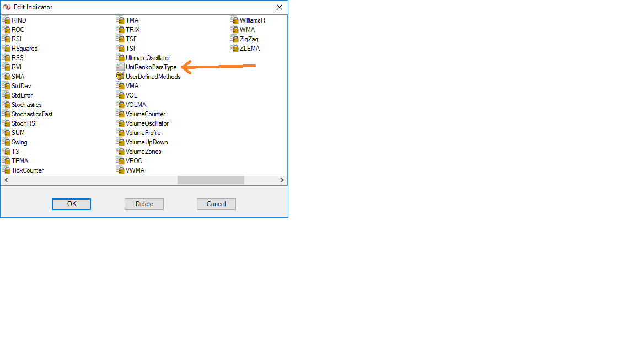Click the locked icon beside WilliamsR
The image size is (644, 350).
click(x=234, y=20)
